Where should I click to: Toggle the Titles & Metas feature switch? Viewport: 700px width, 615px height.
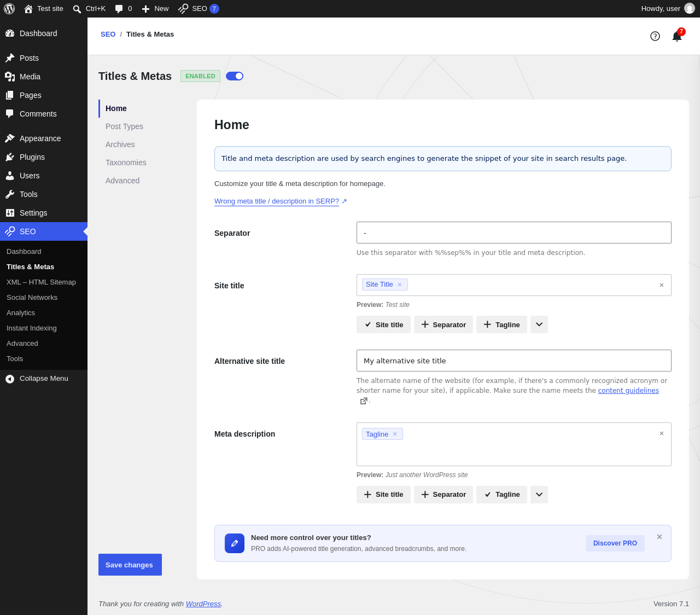click(x=235, y=76)
